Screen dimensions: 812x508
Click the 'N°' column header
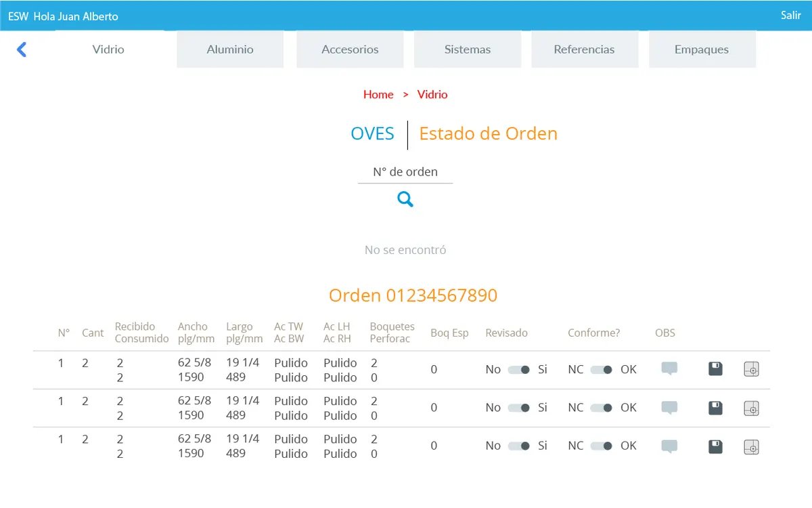(64, 333)
